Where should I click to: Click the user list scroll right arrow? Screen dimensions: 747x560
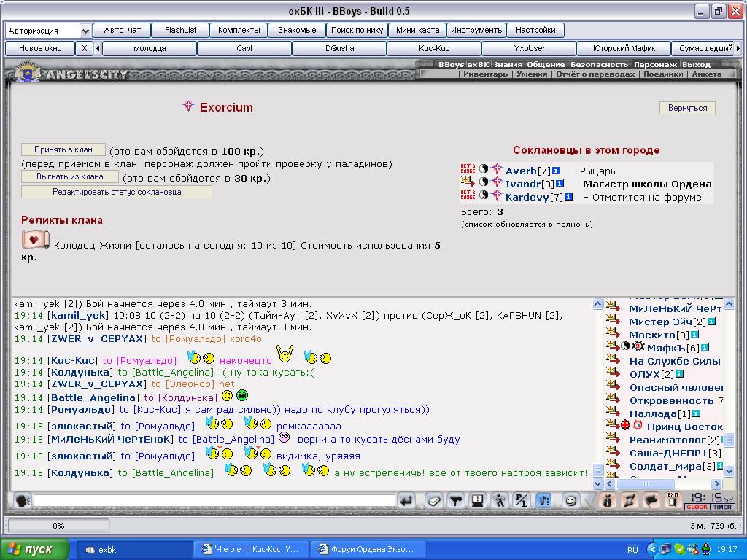[x=716, y=484]
